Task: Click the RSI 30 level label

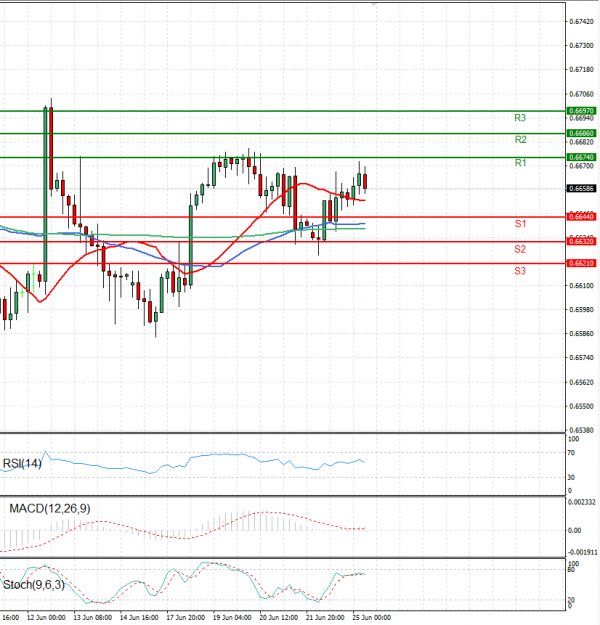Action: [571, 478]
